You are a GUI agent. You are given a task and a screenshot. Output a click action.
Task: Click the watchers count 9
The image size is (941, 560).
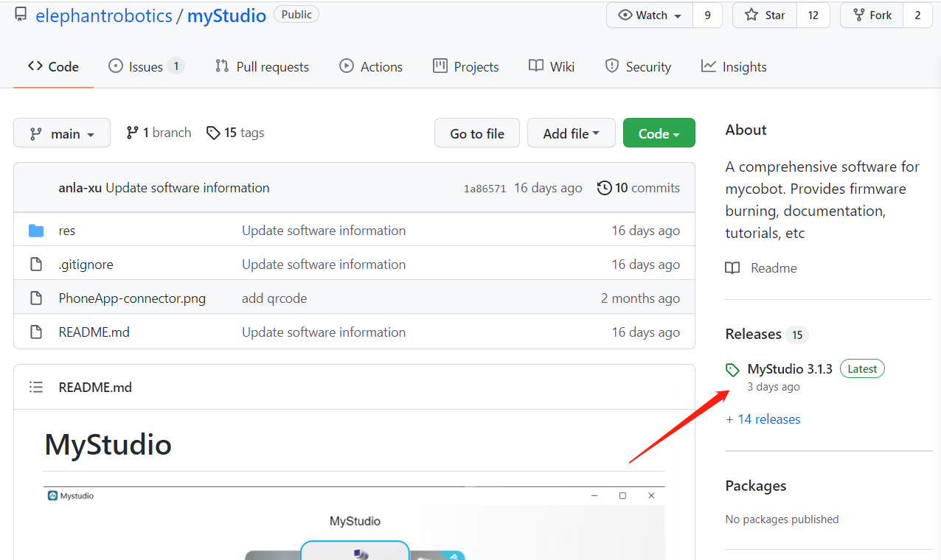click(x=708, y=15)
